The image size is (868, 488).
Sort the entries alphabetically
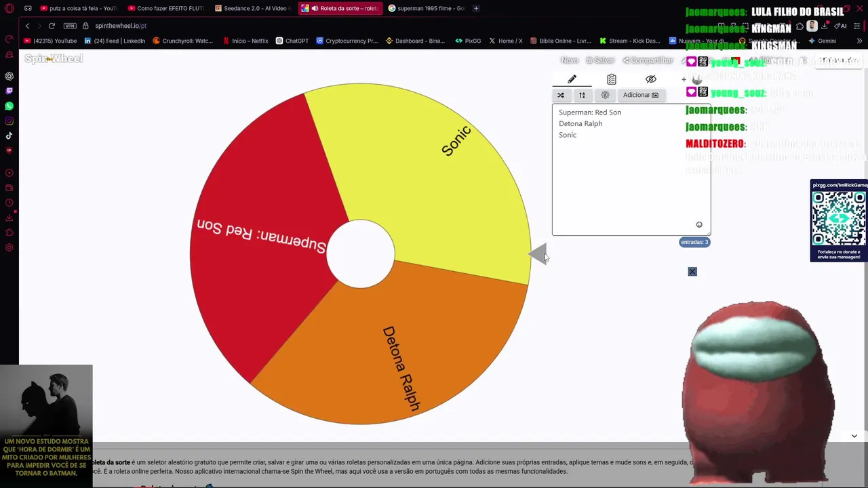click(x=582, y=95)
